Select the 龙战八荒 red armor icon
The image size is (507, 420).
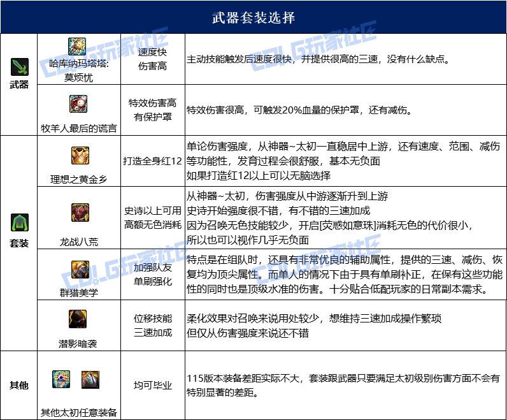(80, 213)
